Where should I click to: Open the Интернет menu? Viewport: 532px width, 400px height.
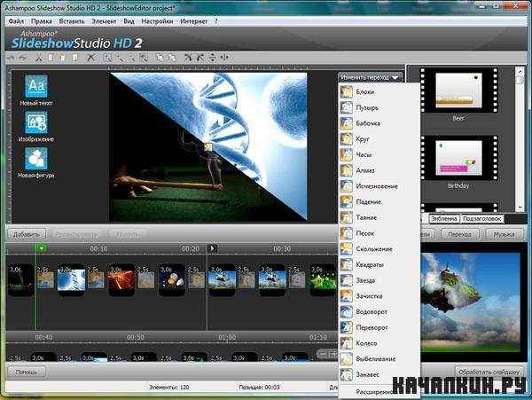193,21
